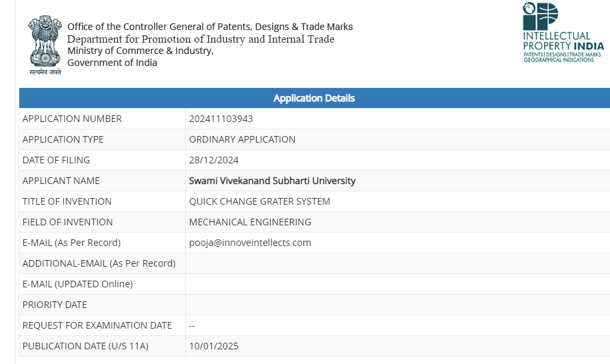
Task: Click the APPLICATION NUMBER label
Action: click(72, 119)
